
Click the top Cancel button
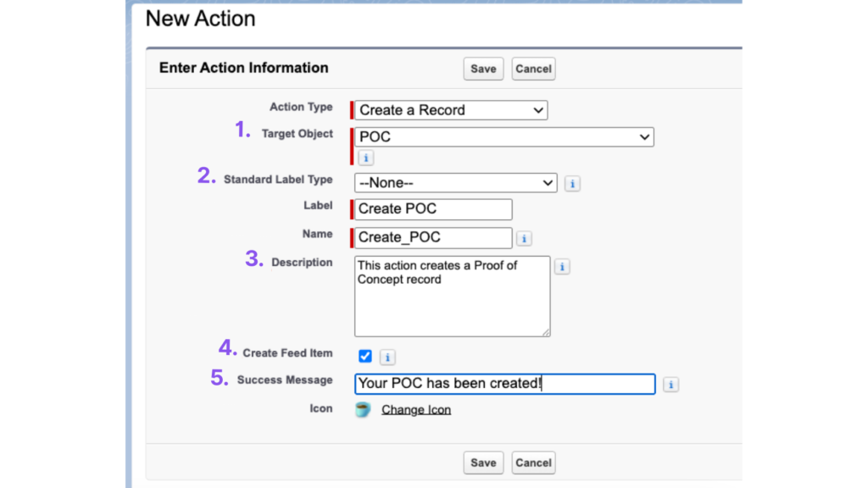[x=533, y=69]
